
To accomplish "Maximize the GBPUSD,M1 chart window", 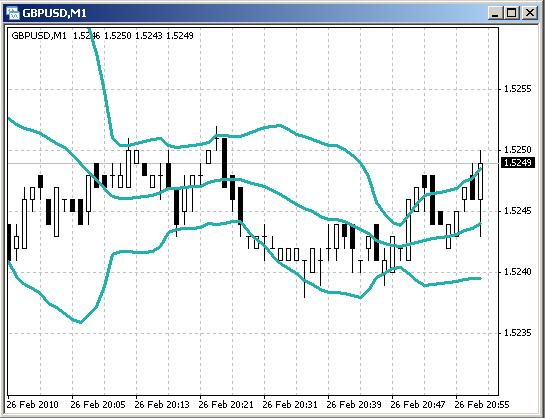I will click(512, 14).
